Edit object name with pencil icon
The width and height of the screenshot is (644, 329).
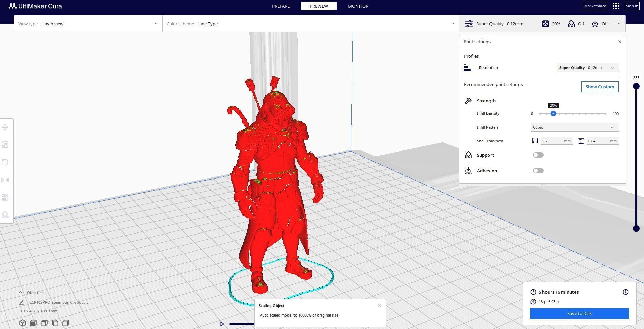click(21, 302)
